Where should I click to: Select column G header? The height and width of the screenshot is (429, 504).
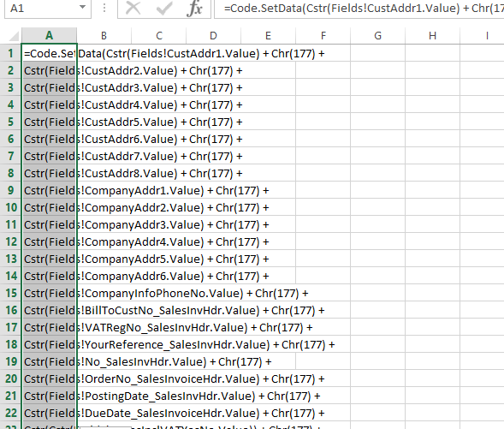pos(377,35)
